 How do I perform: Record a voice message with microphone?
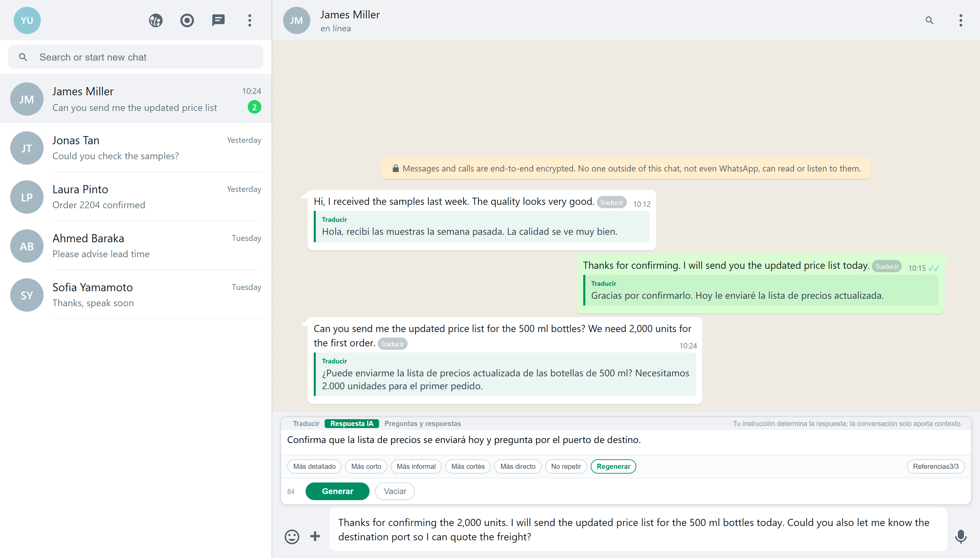(x=961, y=536)
